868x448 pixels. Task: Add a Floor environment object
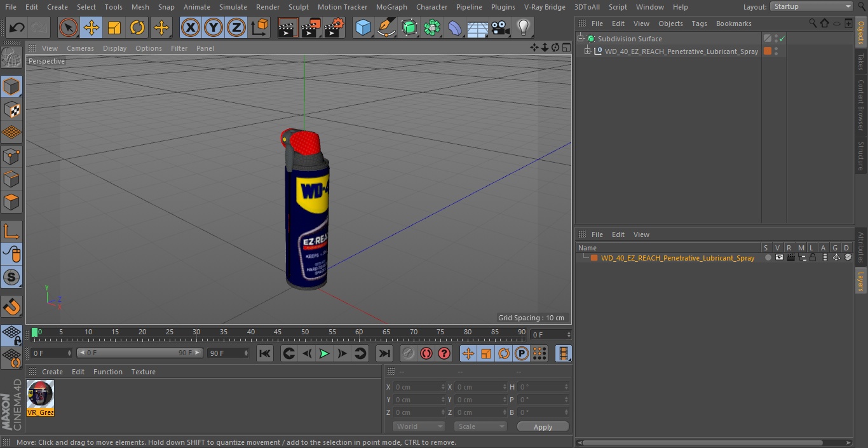click(x=478, y=28)
